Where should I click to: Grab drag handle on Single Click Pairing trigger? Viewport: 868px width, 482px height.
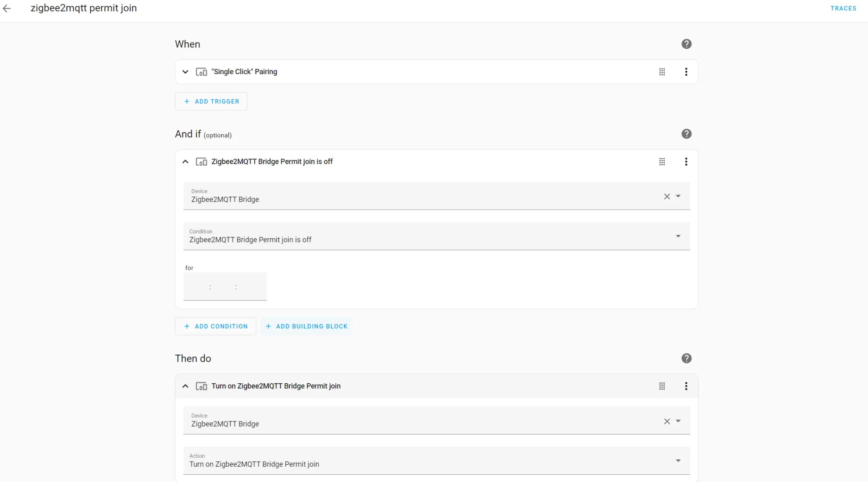662,72
